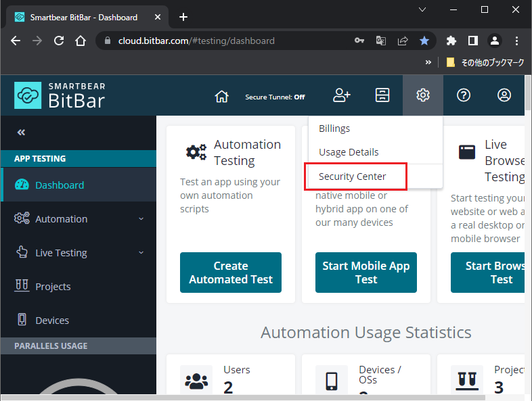Click Create Automated Test button
532x401 pixels.
tap(231, 273)
